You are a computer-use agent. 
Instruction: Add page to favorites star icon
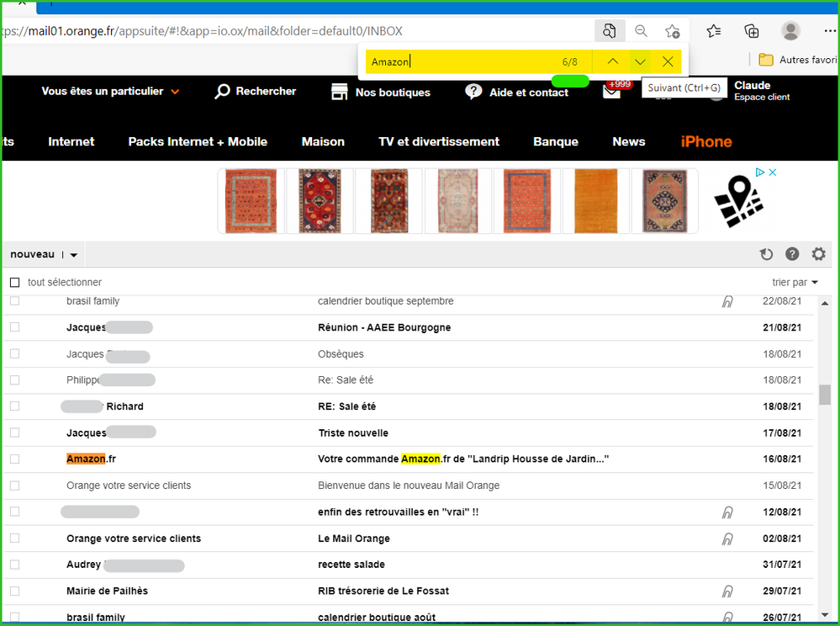672,31
